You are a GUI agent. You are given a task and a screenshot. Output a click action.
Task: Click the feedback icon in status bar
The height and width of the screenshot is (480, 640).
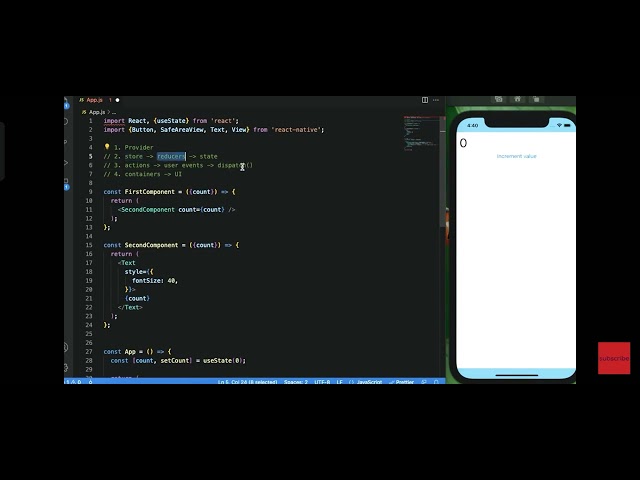tap(424, 382)
